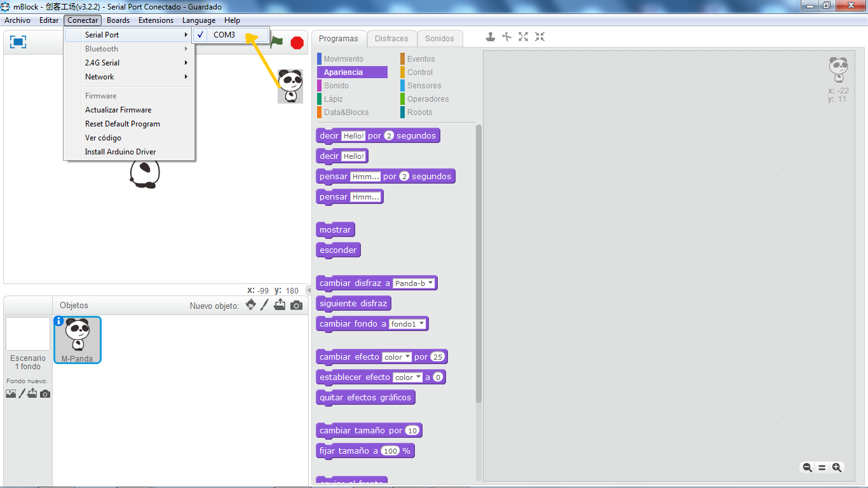Zoom out the scripts area
The height and width of the screenshot is (488, 868).
[x=807, y=467]
